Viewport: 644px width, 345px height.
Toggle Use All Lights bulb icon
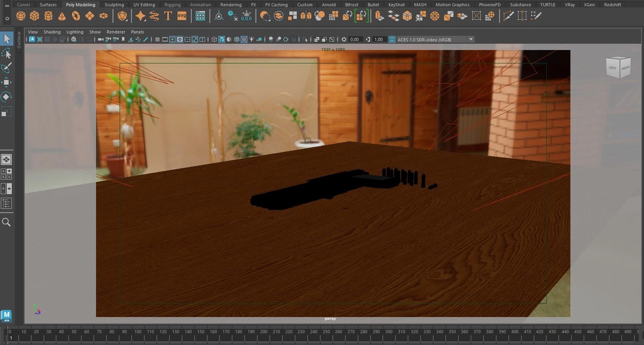point(252,39)
